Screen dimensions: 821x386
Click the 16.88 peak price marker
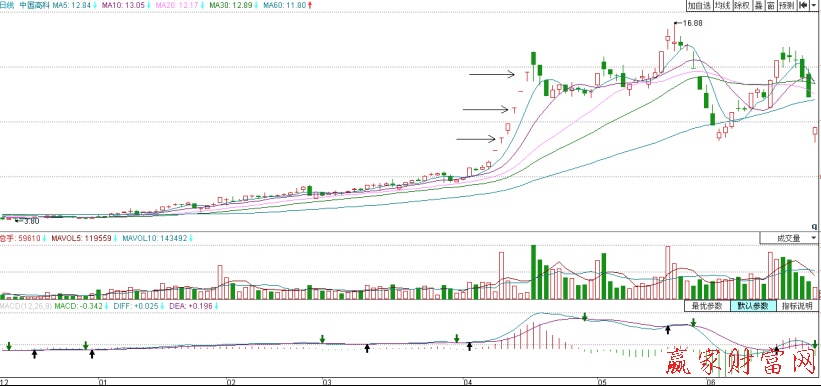point(691,23)
